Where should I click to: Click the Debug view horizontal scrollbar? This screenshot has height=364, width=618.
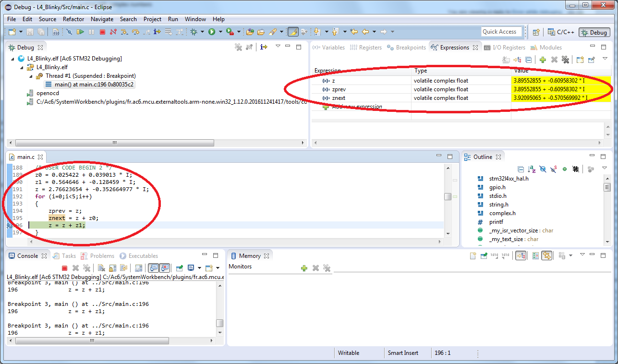(x=114, y=143)
